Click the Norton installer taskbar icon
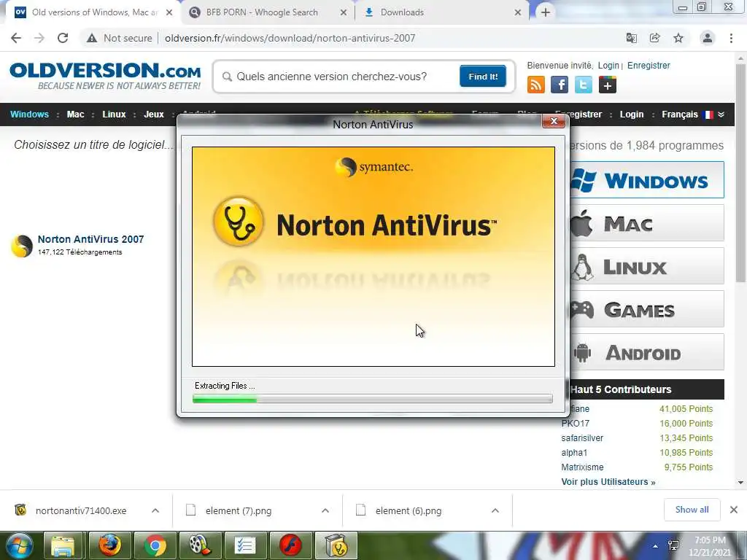 336,545
